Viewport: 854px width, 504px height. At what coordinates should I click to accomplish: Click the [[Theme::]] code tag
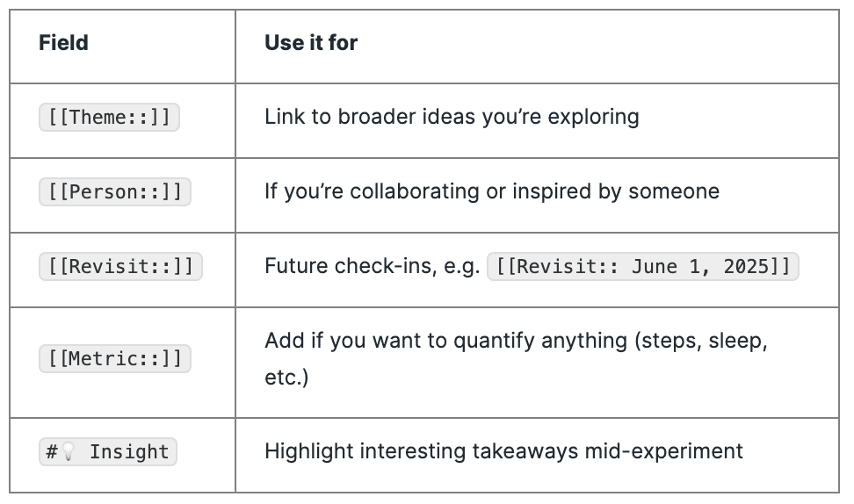click(x=109, y=117)
